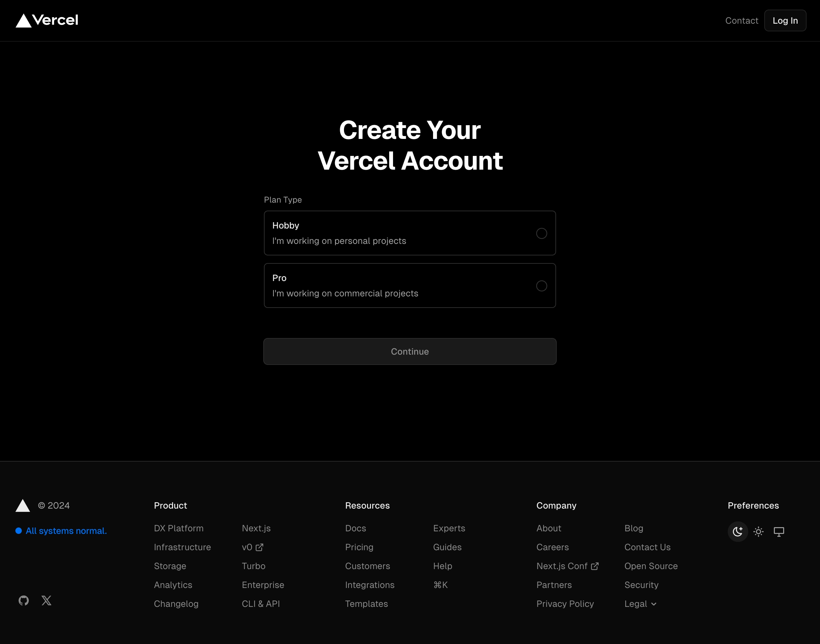Click the Hobby plan card title text

tap(286, 225)
